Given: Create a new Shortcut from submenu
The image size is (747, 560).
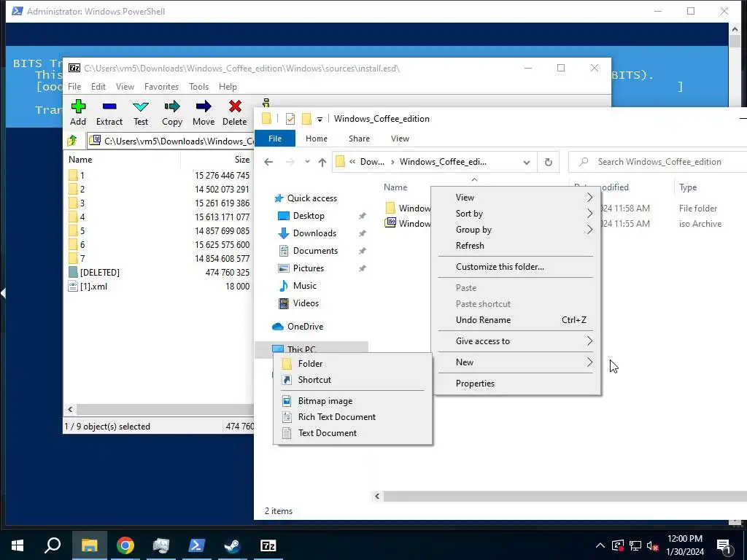Looking at the screenshot, I should tap(352, 380).
